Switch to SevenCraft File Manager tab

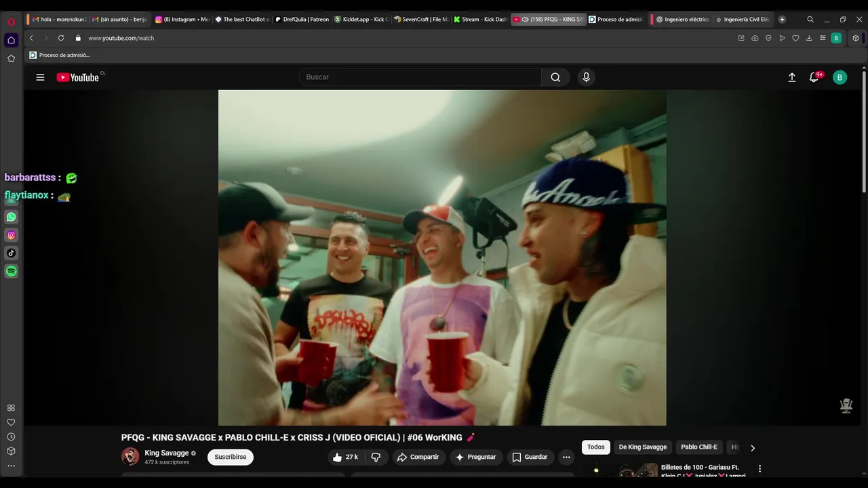(x=420, y=20)
